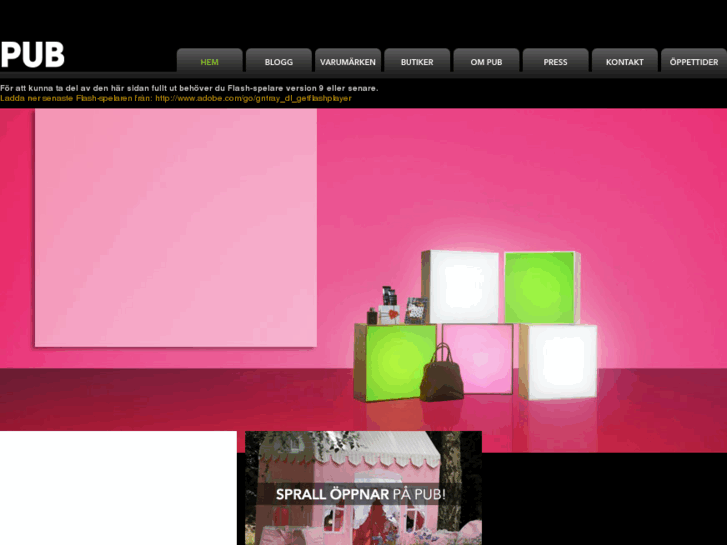Click the upper green glowing cube
Screen dimensions: 727x545
click(x=541, y=287)
